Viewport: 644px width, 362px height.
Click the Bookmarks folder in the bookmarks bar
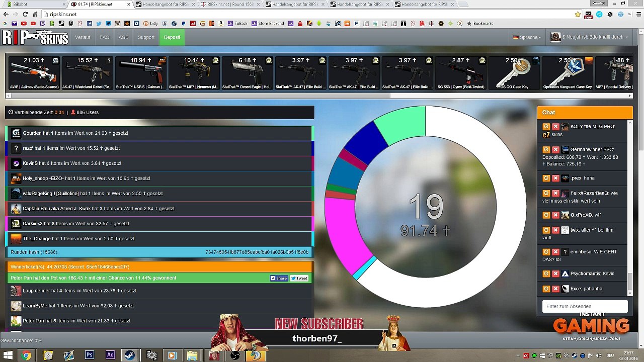point(480,24)
